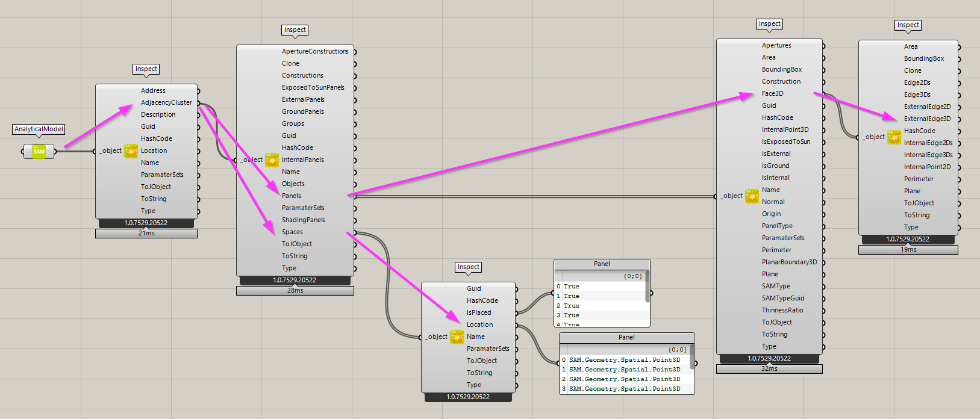Click the ApertureConstructions output

pyautogui.click(x=315, y=52)
